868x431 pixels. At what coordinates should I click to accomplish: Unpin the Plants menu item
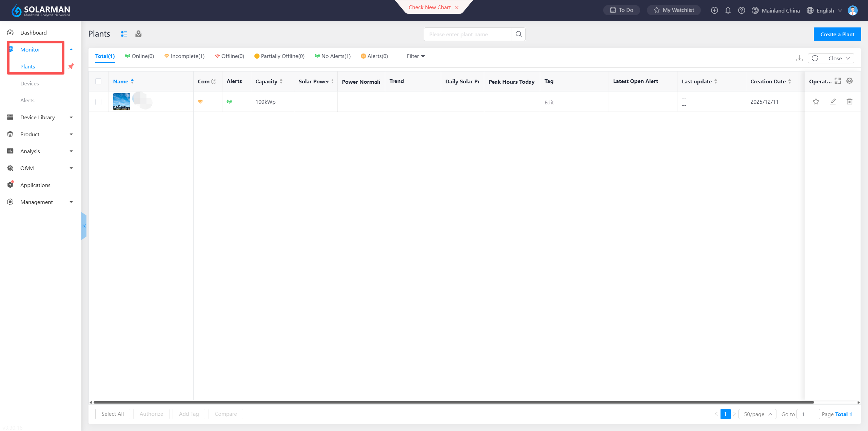(71, 66)
